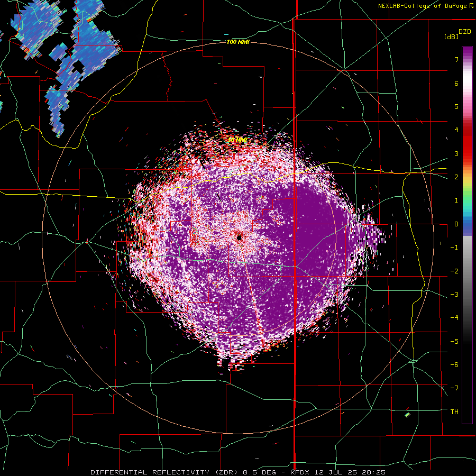This screenshot has height=476, width=476.
Task: Click the -7 value on the color scale
Action: pos(454,388)
